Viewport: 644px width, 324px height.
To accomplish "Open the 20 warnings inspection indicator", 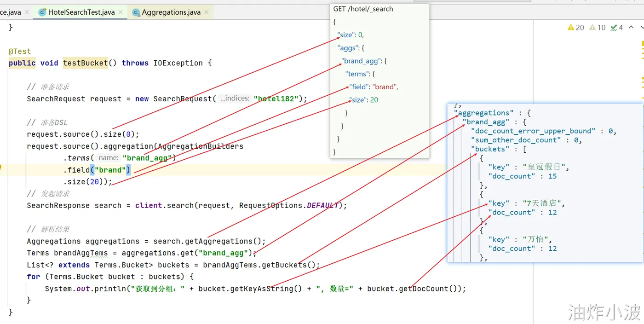I will (x=576, y=28).
